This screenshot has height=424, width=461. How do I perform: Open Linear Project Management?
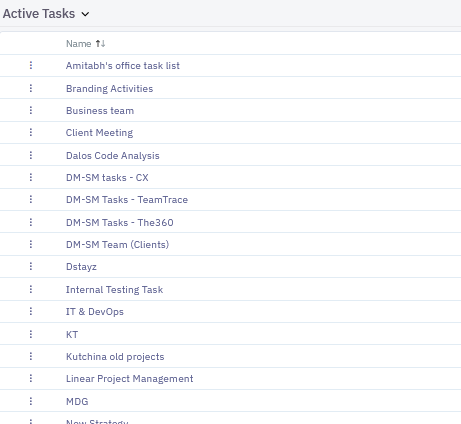[x=129, y=379]
